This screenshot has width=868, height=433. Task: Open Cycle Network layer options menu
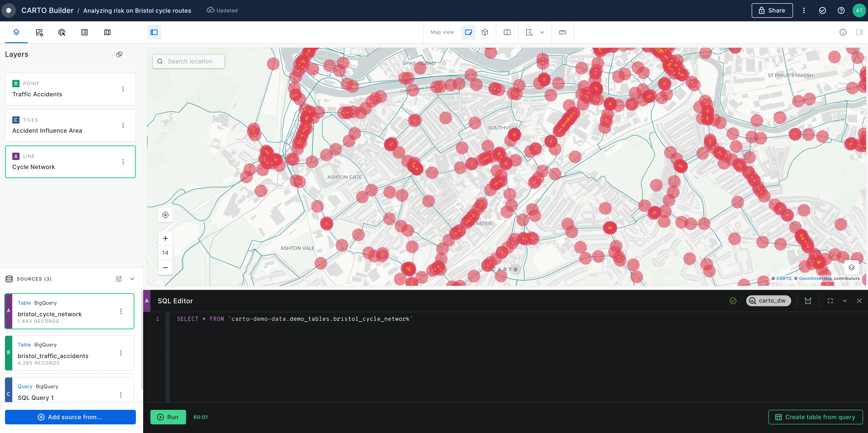click(123, 162)
